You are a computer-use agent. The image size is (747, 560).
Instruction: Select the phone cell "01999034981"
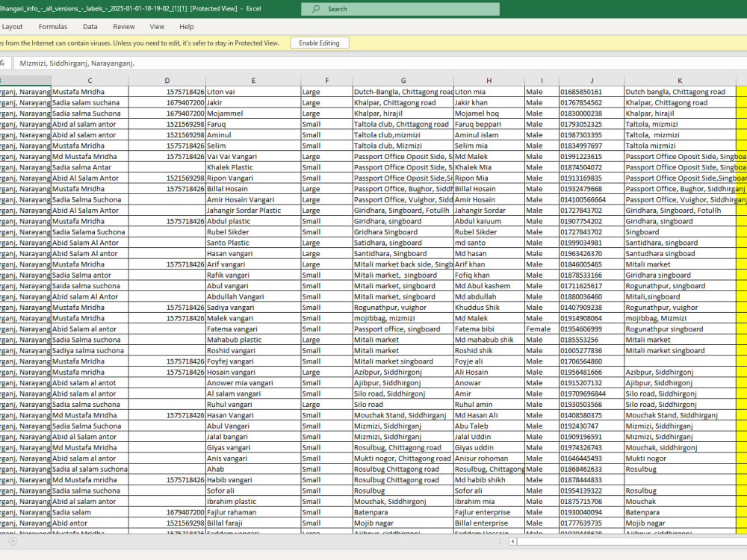[592, 243]
